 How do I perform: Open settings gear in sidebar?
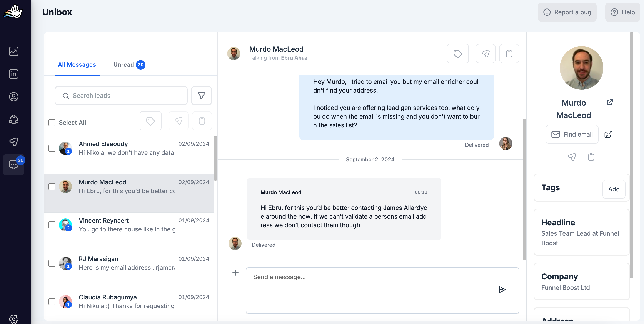[13, 319]
